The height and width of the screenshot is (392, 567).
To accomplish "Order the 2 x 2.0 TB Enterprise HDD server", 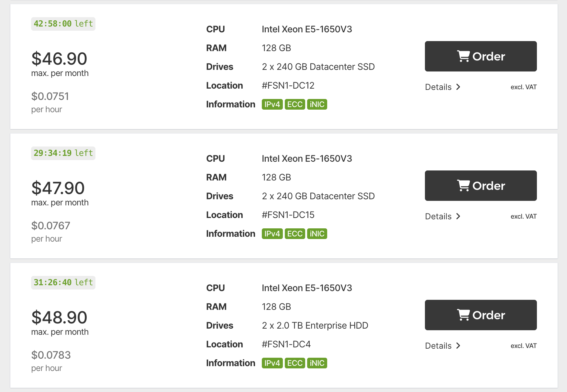I will (x=481, y=315).
